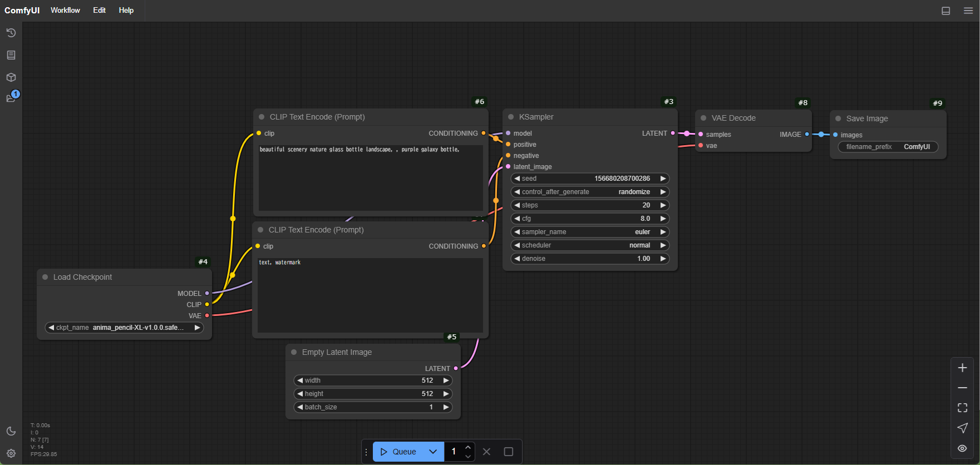Toggle dark theme moon icon
The width and height of the screenshot is (980, 465).
[11, 431]
